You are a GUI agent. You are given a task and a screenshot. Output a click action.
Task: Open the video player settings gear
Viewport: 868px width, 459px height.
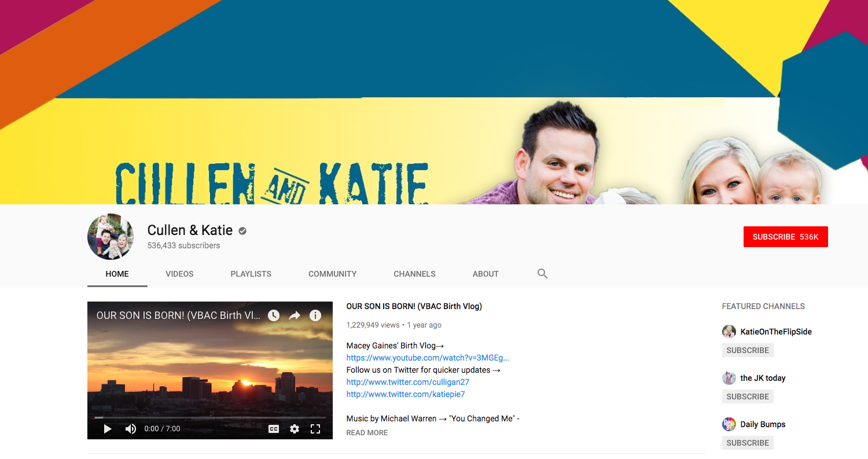(x=295, y=429)
